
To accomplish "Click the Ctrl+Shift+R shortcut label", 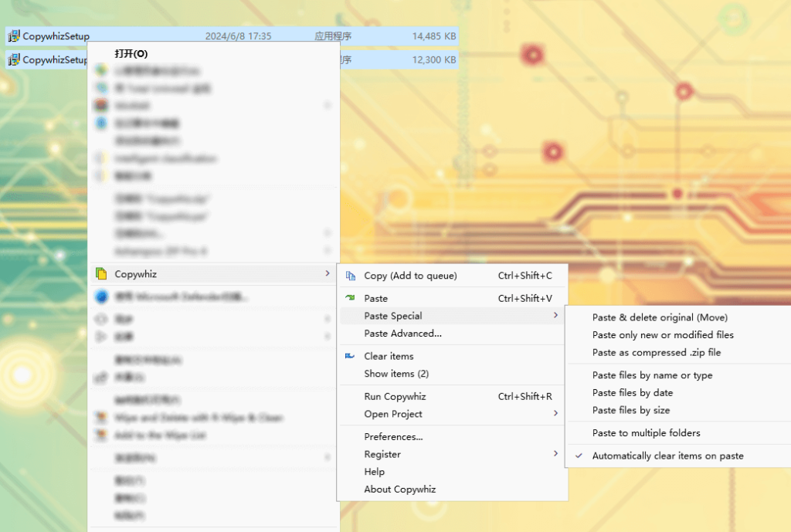I will click(x=525, y=396).
